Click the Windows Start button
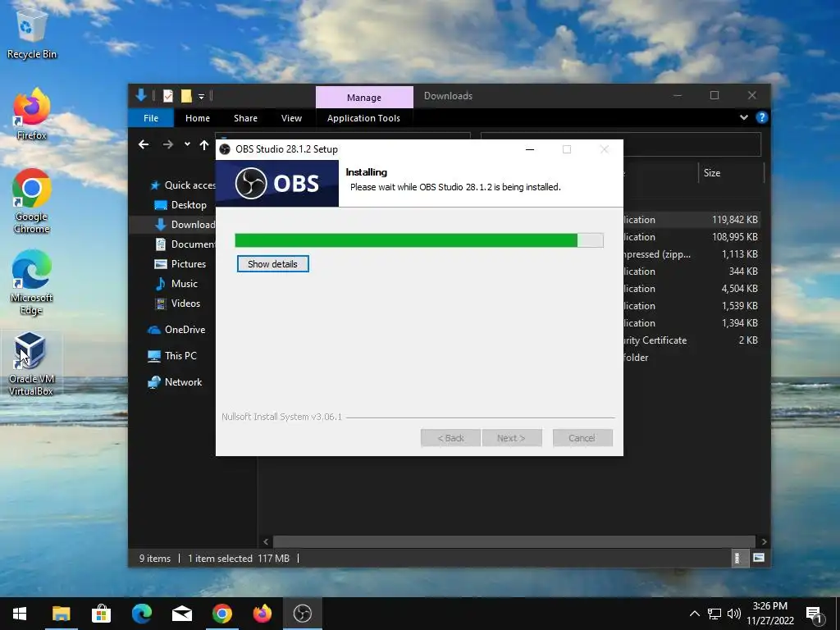 tap(20, 614)
